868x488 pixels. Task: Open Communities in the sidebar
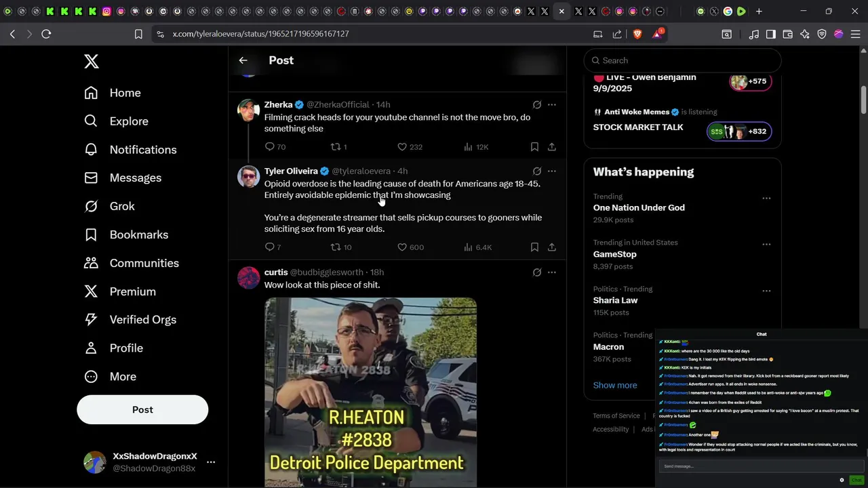click(132, 263)
